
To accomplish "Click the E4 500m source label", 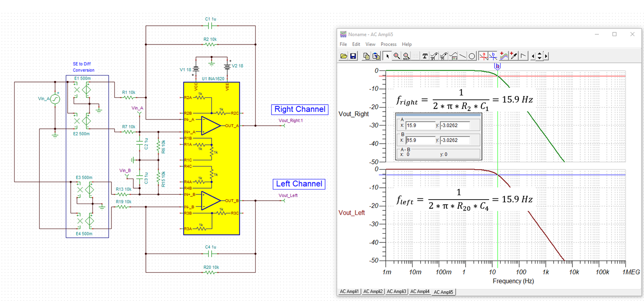I will [84, 233].
